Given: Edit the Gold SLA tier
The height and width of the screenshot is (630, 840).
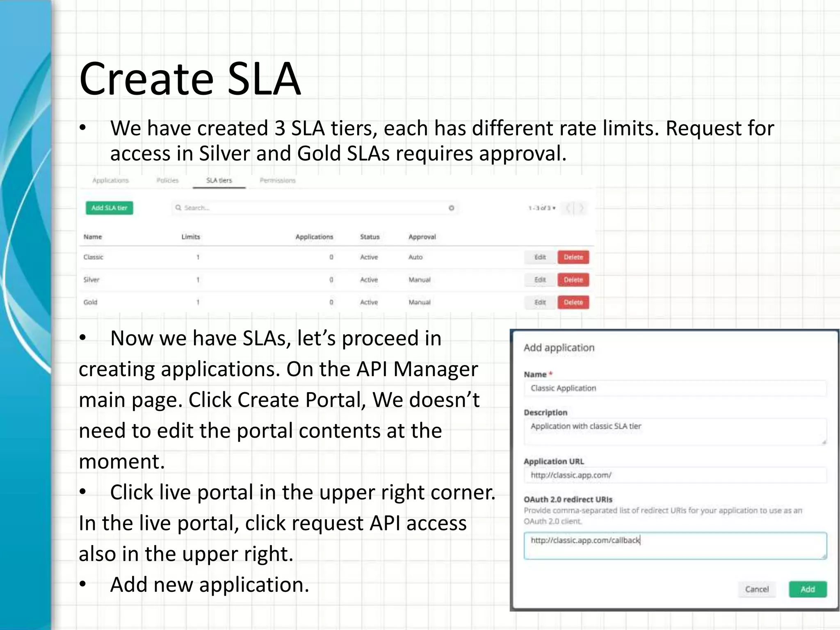Looking at the screenshot, I should [x=540, y=302].
